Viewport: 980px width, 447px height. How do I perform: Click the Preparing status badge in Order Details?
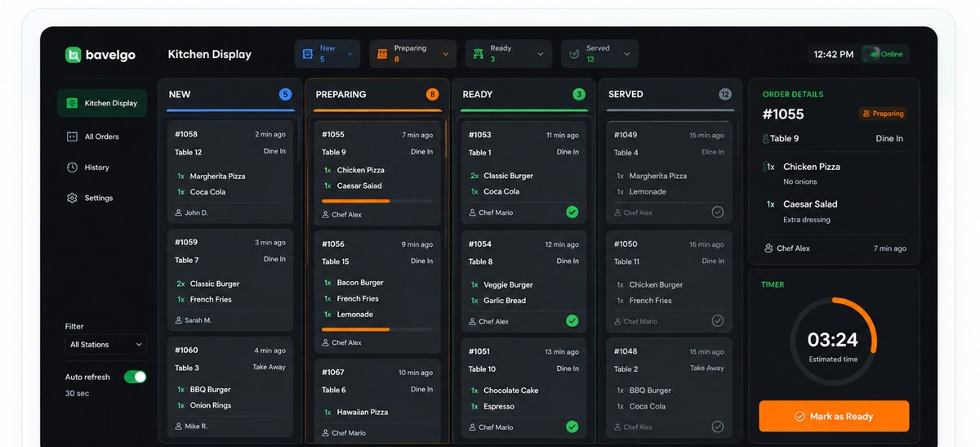pos(883,114)
